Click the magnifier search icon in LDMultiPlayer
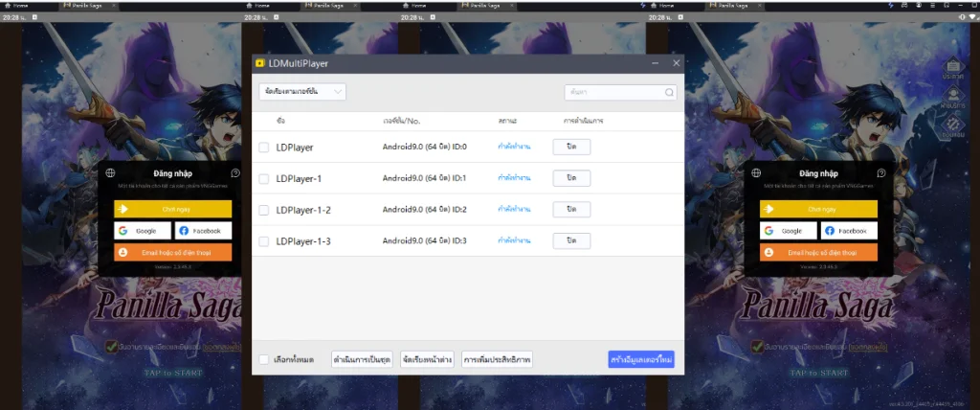This screenshot has width=980, height=410. click(669, 92)
